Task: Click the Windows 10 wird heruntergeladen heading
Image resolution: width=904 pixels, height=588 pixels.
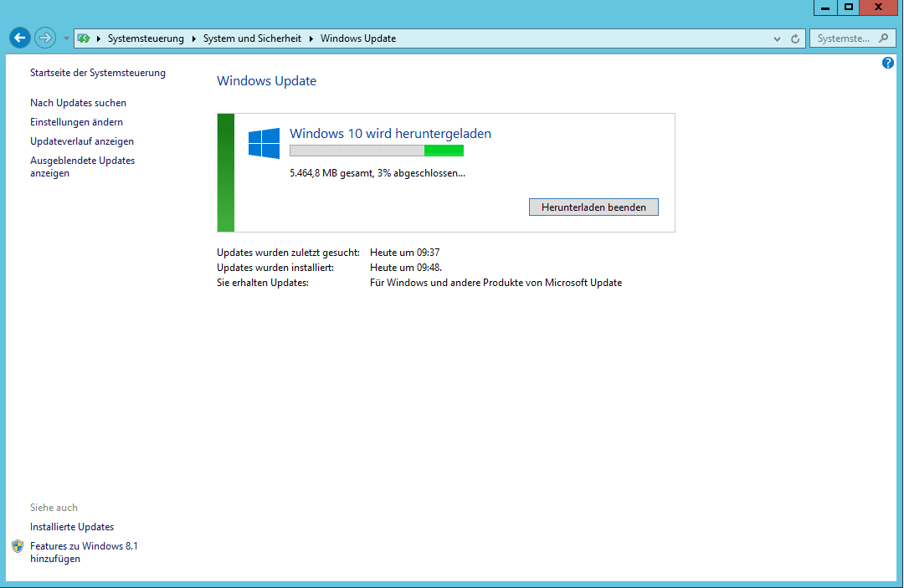Action: click(x=390, y=133)
